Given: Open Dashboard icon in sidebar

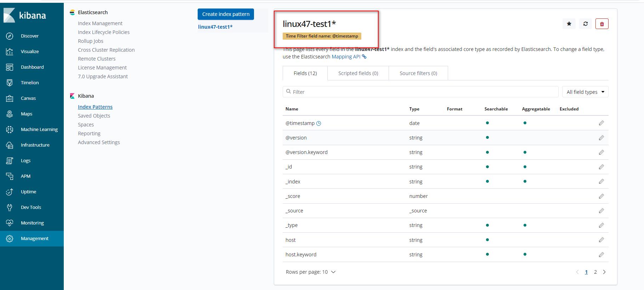Looking at the screenshot, I should pos(10,67).
